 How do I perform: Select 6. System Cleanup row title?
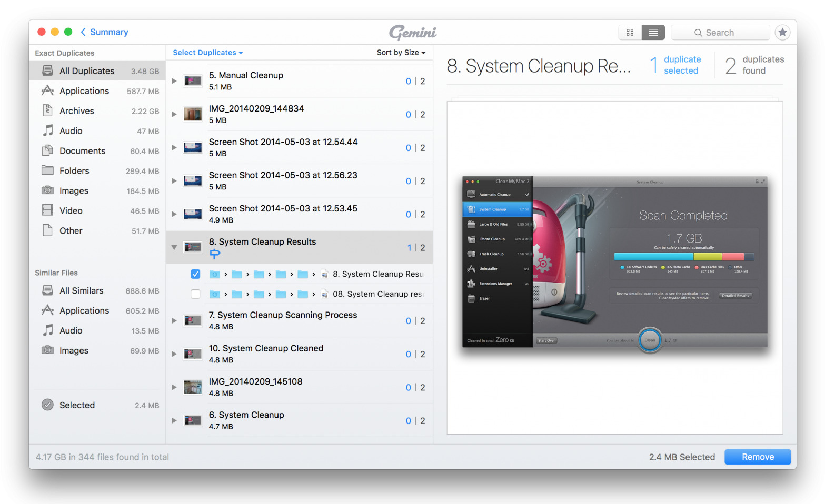[246, 415]
